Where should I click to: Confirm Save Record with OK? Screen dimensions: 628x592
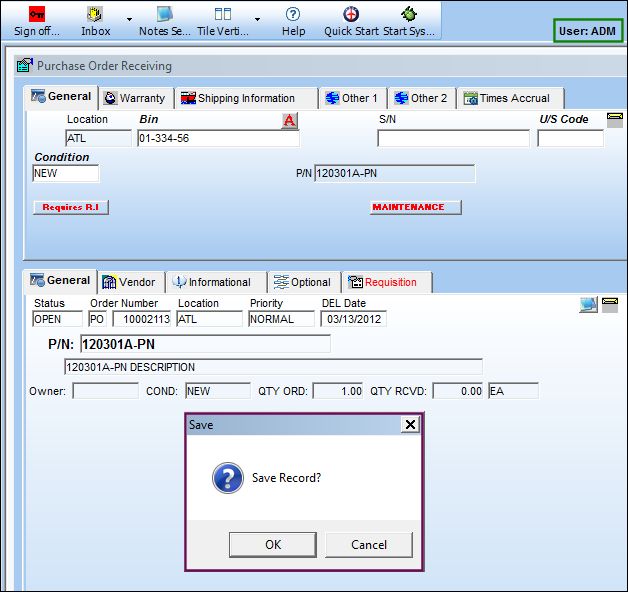[x=273, y=545]
